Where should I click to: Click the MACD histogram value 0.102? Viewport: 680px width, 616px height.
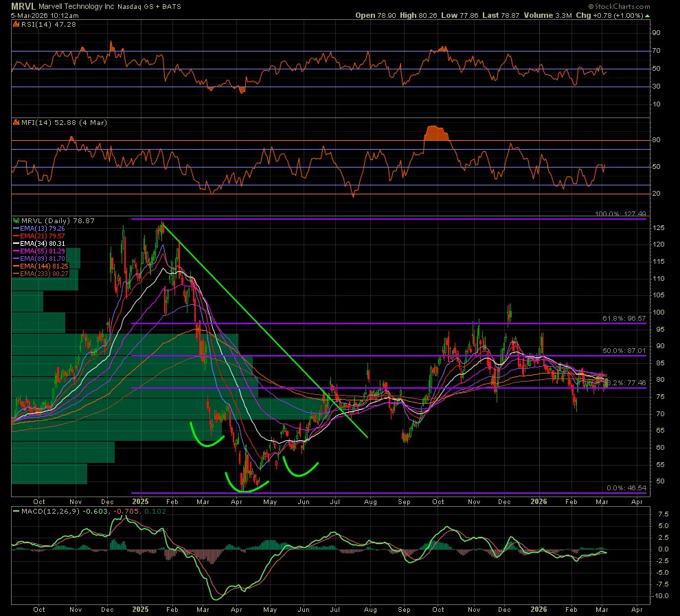[x=155, y=511]
